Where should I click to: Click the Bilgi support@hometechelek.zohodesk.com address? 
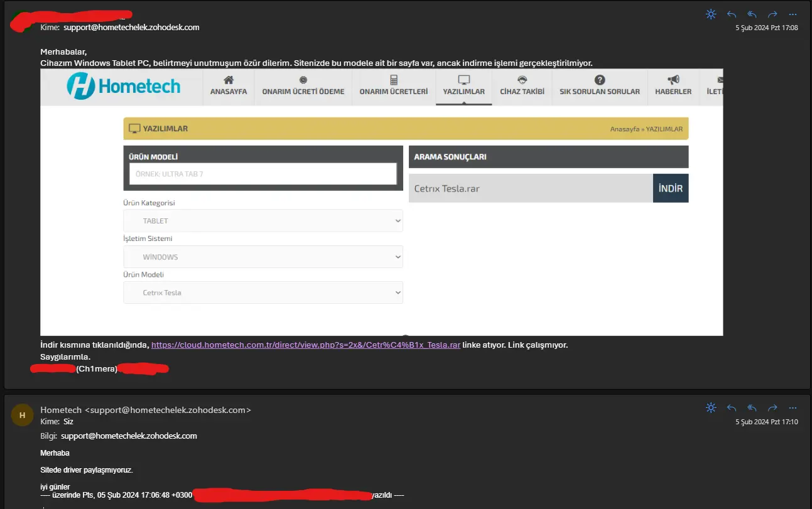129,436
